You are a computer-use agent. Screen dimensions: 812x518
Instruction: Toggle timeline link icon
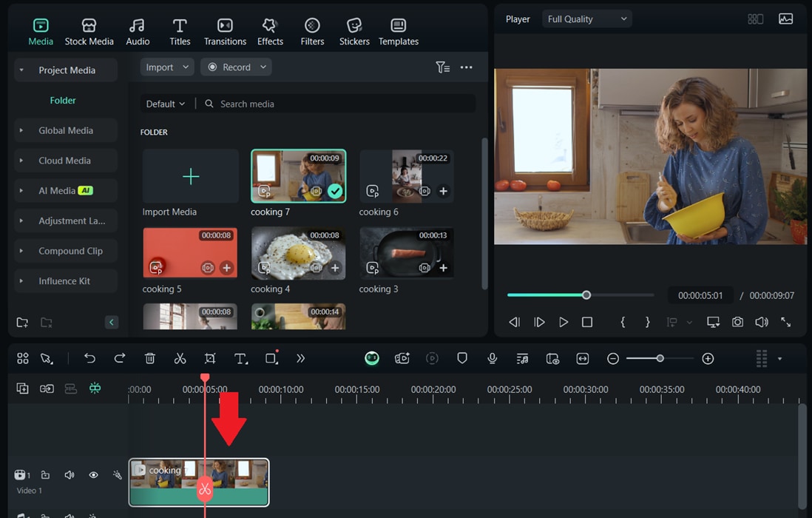click(47, 388)
